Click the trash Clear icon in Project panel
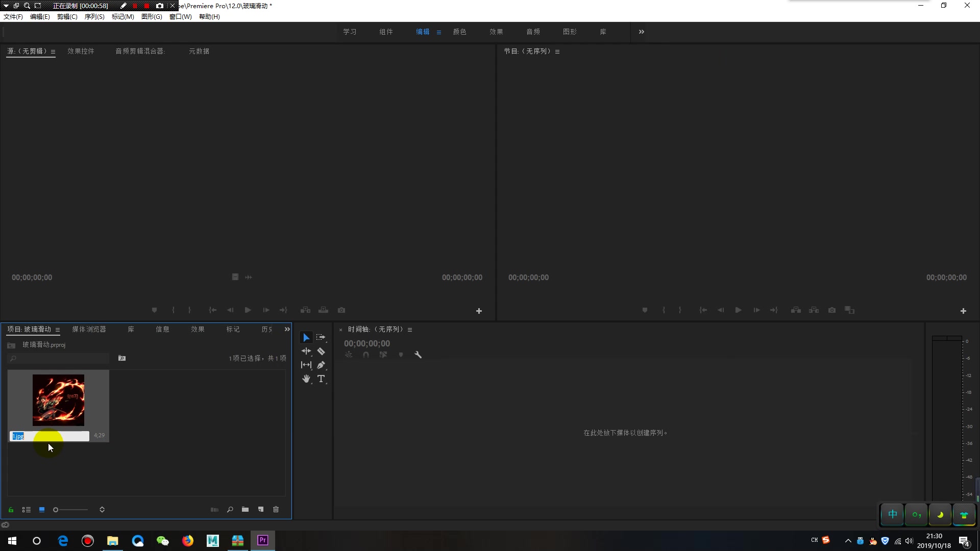This screenshot has height=551, width=980. [x=276, y=510]
